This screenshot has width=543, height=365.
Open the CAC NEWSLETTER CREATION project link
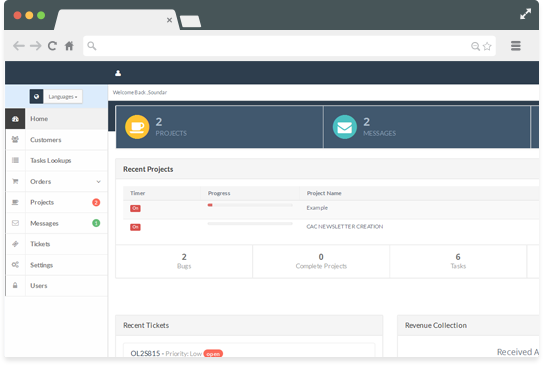[345, 226]
